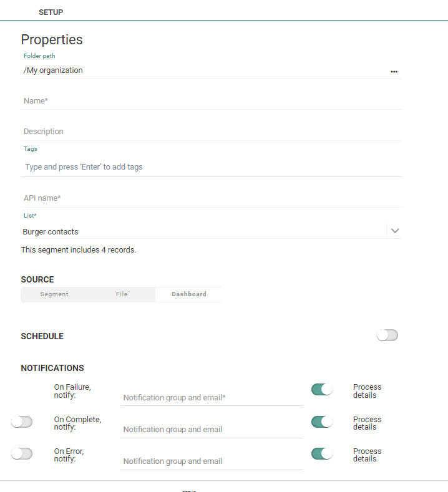The image size is (448, 492).
Task: Select the File source tab
Action: click(122, 294)
